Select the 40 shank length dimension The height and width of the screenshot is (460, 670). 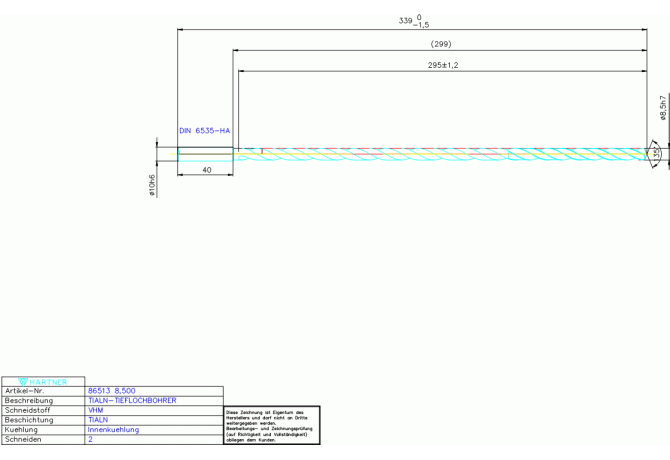(x=206, y=170)
